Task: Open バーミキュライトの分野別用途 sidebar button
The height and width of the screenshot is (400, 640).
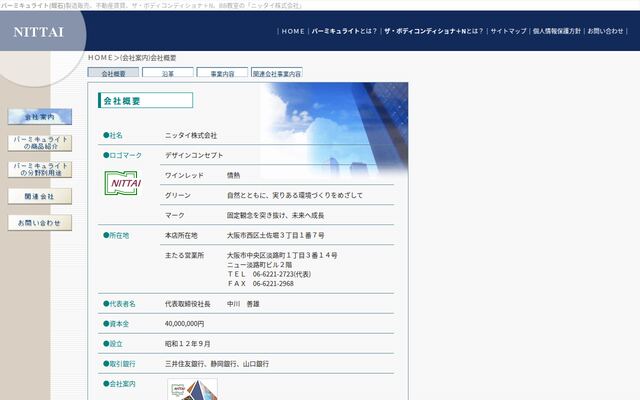Action: point(40,169)
